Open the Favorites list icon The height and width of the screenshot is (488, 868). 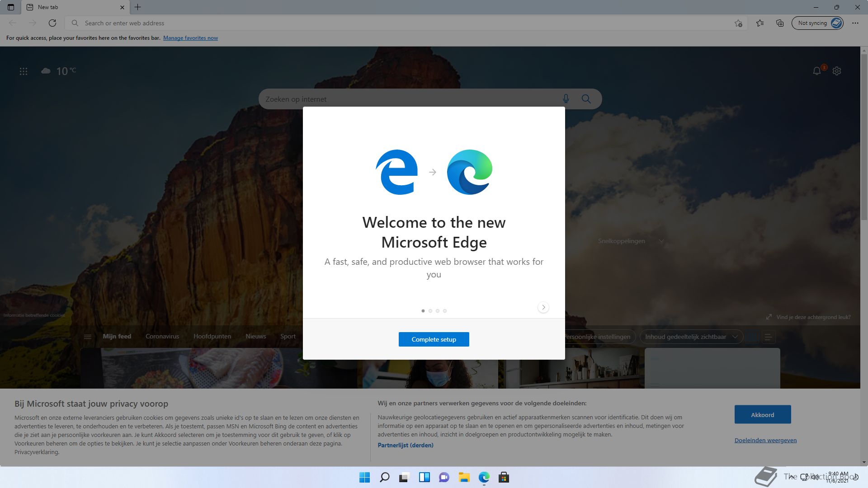point(760,23)
